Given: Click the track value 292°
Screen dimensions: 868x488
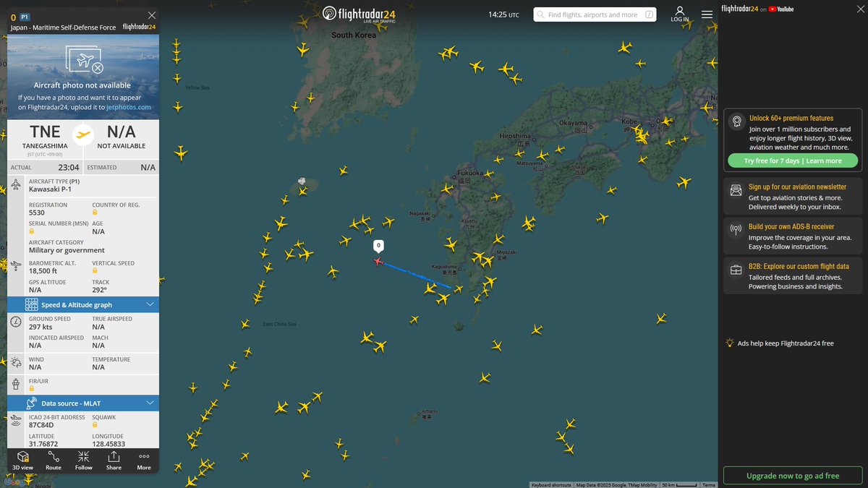Looking at the screenshot, I should (x=101, y=290).
